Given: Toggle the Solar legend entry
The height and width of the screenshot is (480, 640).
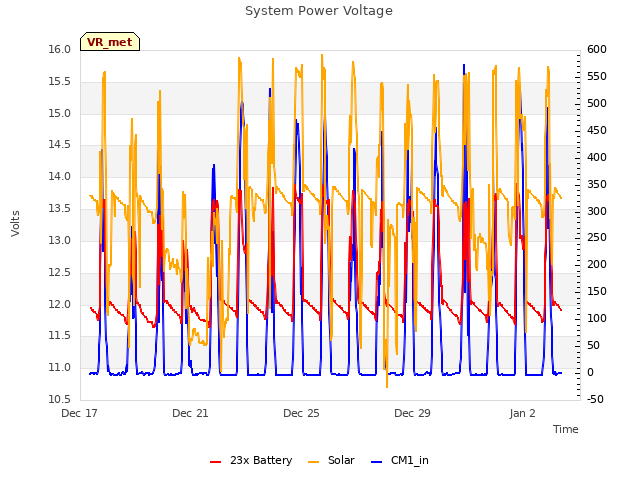Looking at the screenshot, I should (331, 460).
